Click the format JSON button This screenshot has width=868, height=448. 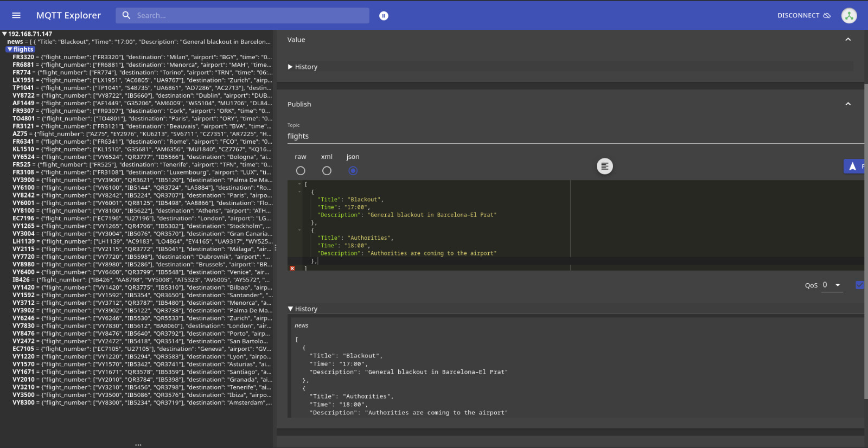tap(605, 166)
